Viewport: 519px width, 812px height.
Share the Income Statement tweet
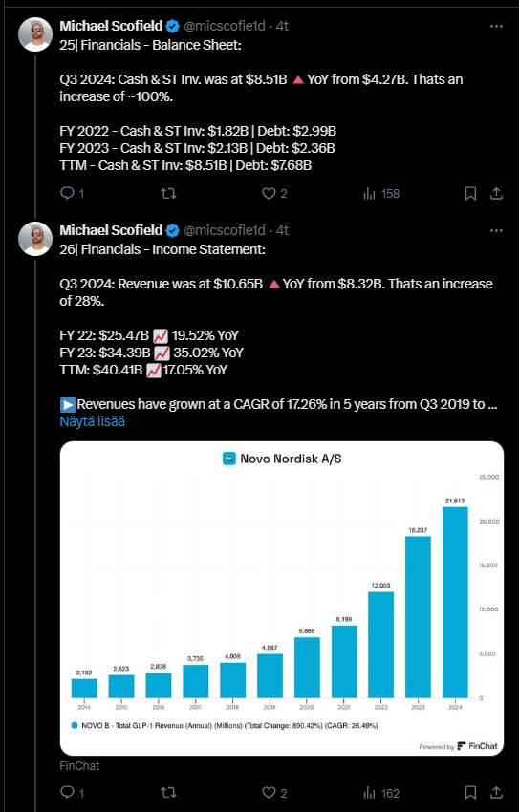tap(496, 792)
